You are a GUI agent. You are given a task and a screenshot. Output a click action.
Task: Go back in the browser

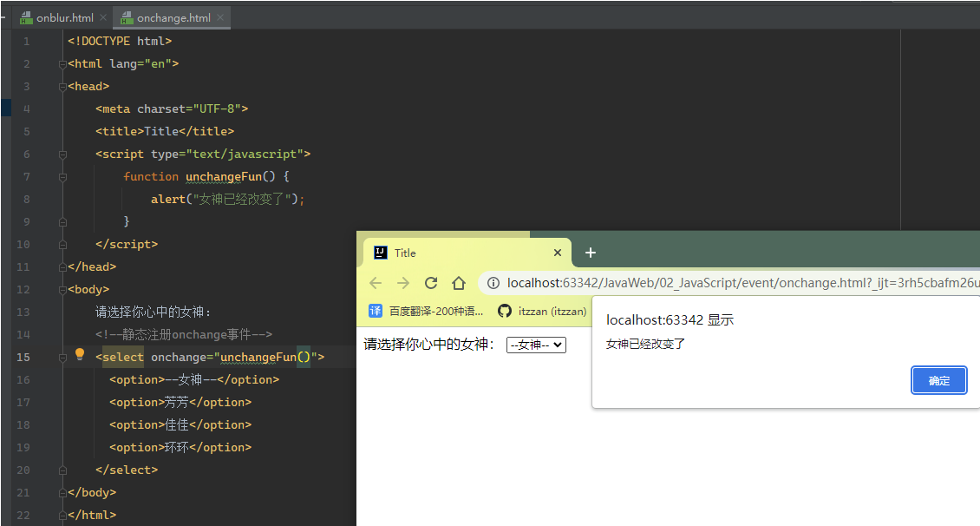(x=376, y=283)
